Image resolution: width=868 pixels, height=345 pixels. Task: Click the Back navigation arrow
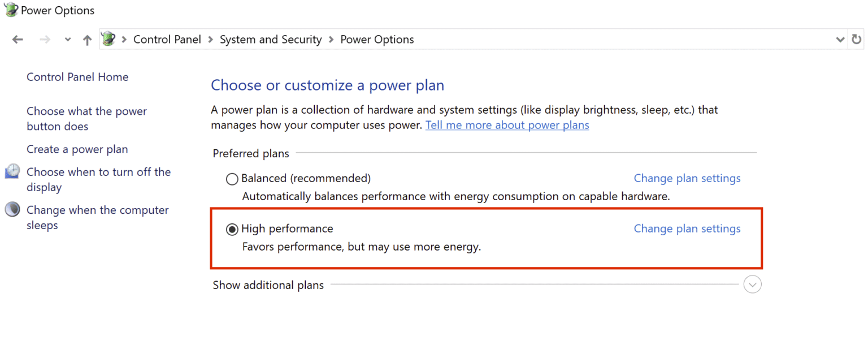(x=18, y=39)
